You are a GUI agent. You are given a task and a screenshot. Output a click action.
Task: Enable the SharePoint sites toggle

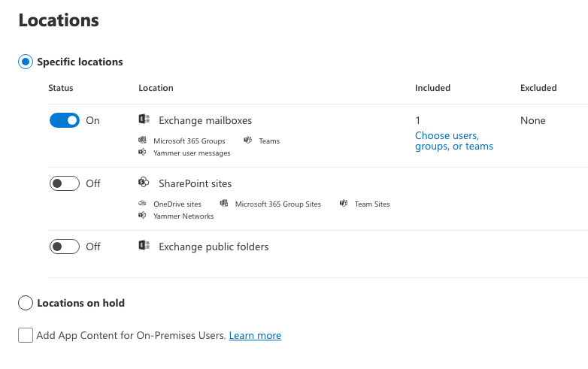click(x=64, y=183)
